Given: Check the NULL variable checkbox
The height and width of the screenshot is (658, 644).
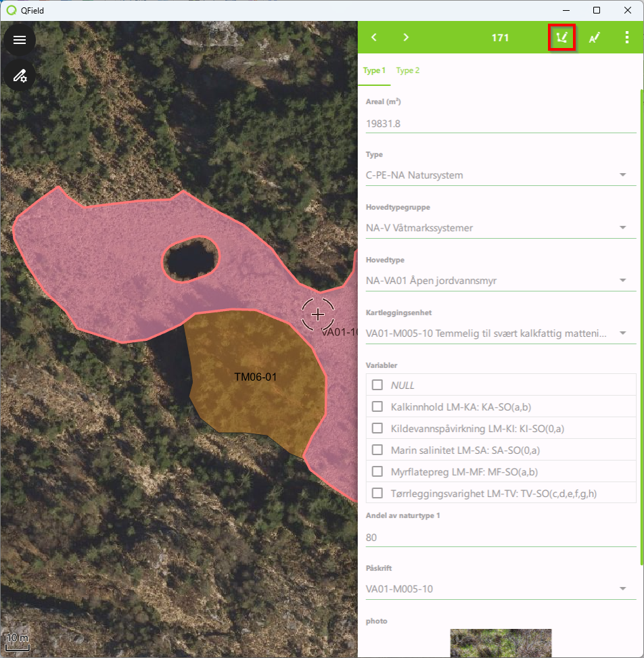Looking at the screenshot, I should point(377,385).
